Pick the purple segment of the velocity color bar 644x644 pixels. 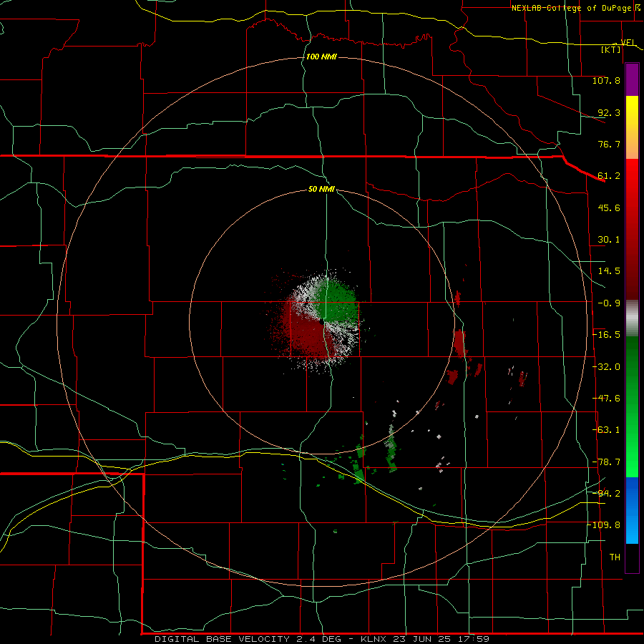[x=632, y=80]
